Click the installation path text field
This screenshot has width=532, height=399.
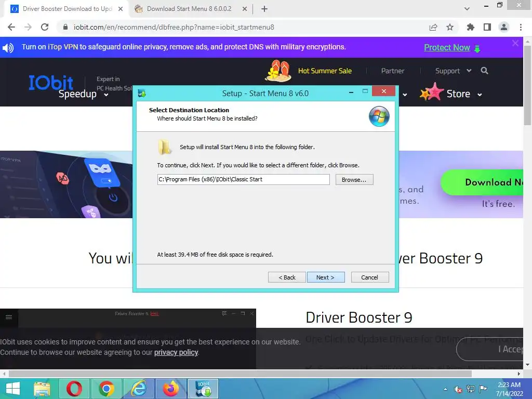coord(243,179)
